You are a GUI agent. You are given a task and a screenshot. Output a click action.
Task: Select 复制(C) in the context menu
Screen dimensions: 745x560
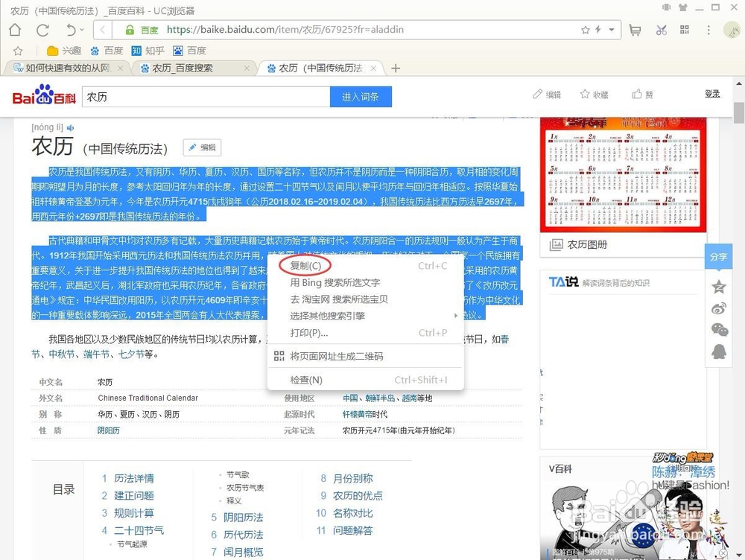[x=365, y=266]
